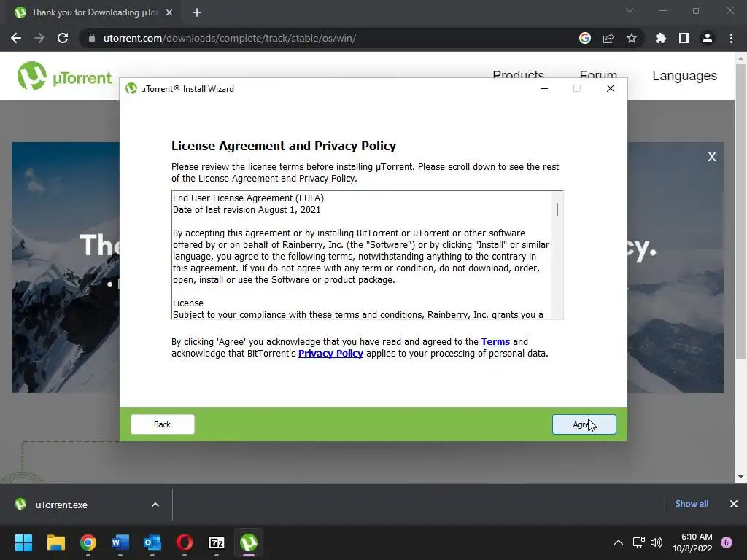Viewport: 747px width, 560px height.
Task: Close the webpage banner with X
Action: (712, 157)
